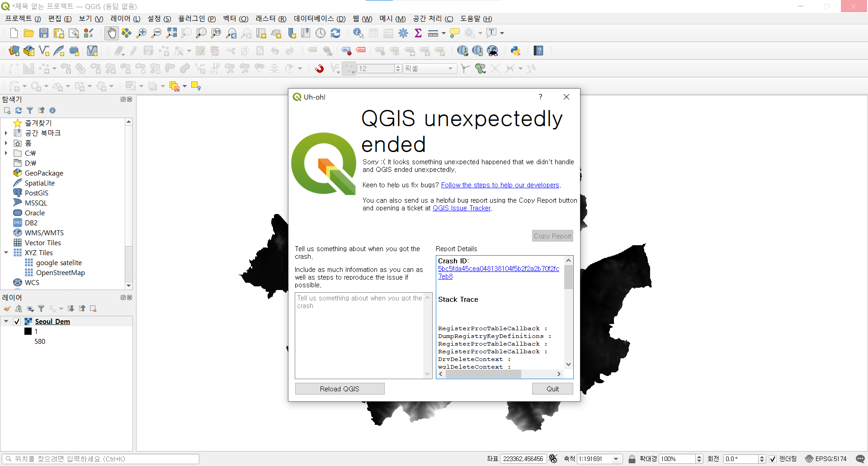Click the EPSG:5174 CRS status button
Screen dimensions: 868x466
tap(826, 459)
